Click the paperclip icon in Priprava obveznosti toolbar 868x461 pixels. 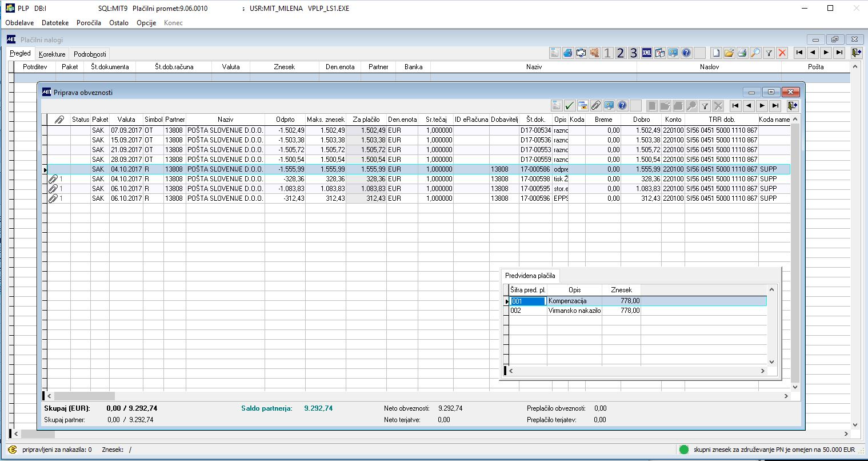pos(595,106)
